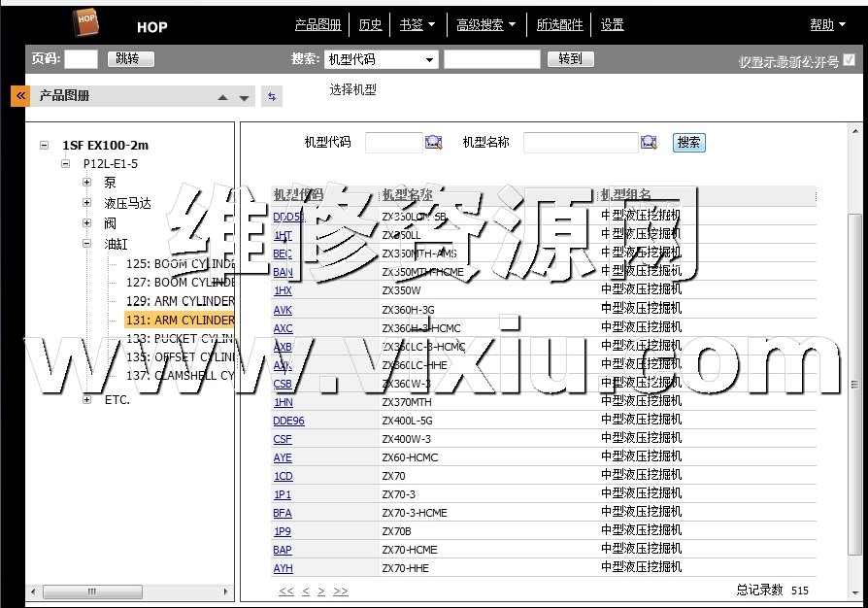Open the 历史 menu item
This screenshot has width=868, height=608.
pyautogui.click(x=370, y=25)
